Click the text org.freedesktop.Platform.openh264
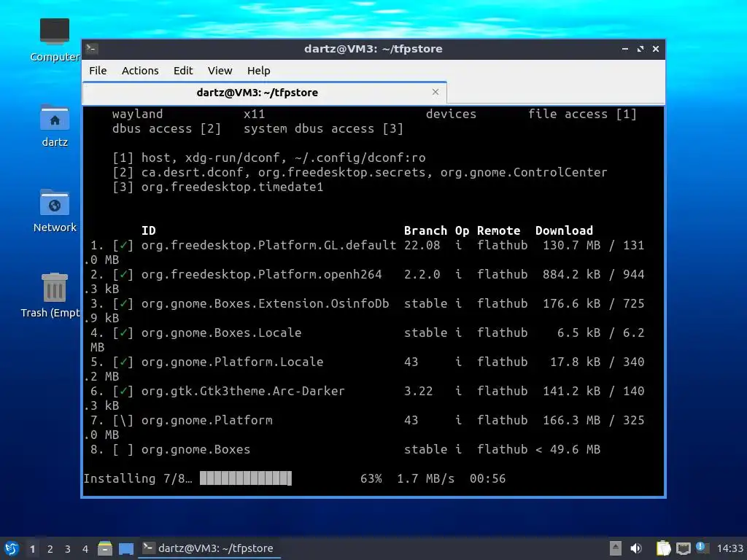747x560 pixels. (262, 274)
